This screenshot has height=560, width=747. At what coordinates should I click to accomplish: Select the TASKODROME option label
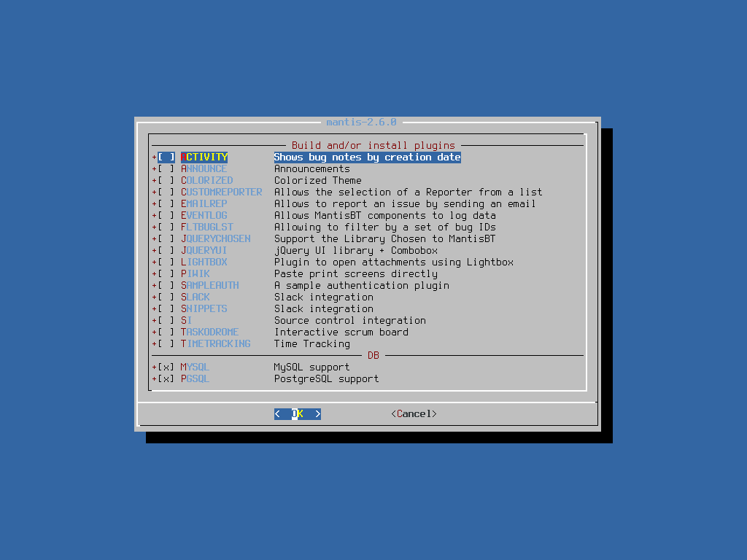point(209,332)
